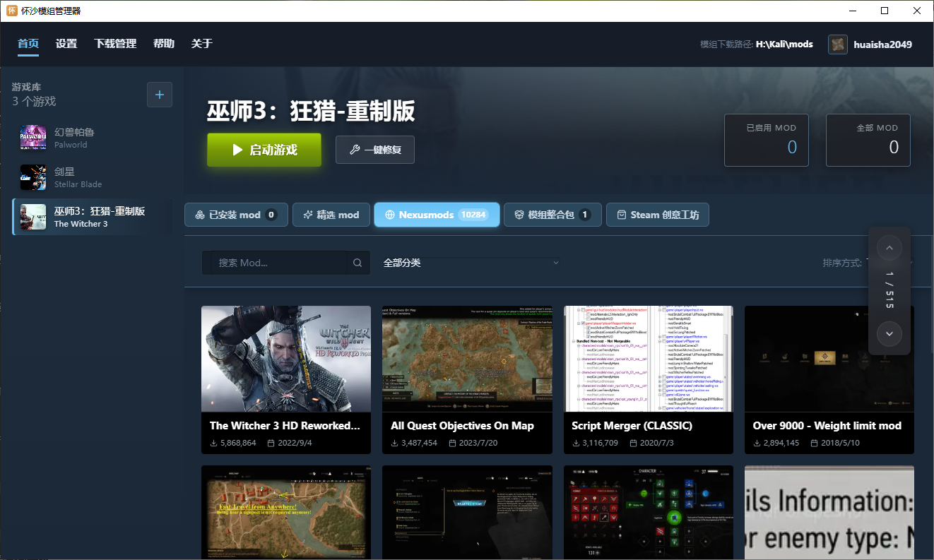The height and width of the screenshot is (560, 934).
Task: Switch to the 首页 tab
Action: tap(28, 44)
